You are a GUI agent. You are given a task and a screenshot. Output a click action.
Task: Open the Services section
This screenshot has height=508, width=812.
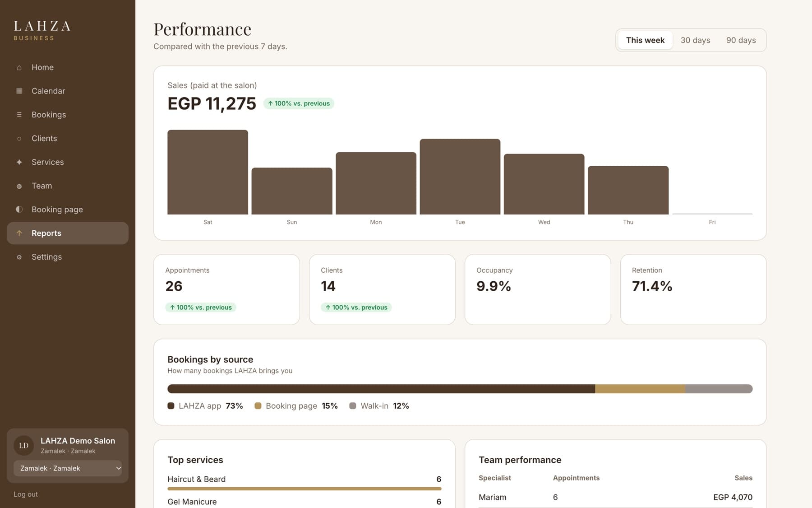(68, 162)
